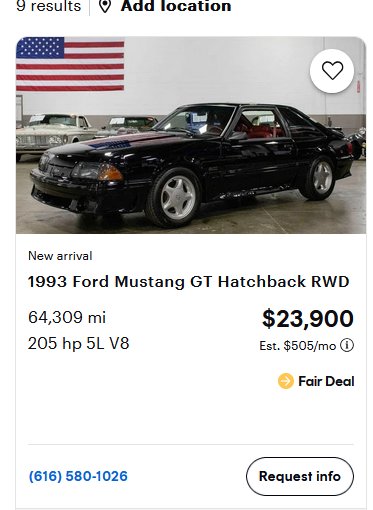Click the American flag in the photo

point(70,64)
